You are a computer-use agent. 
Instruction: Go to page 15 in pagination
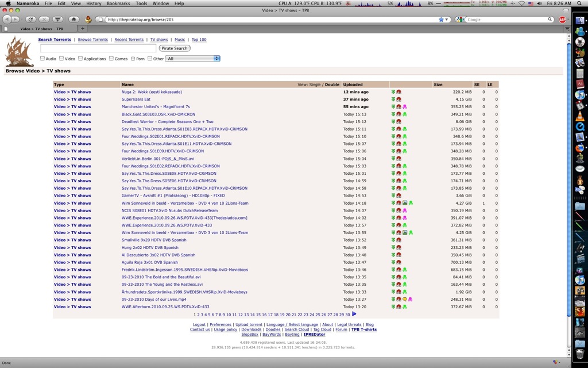(x=258, y=315)
